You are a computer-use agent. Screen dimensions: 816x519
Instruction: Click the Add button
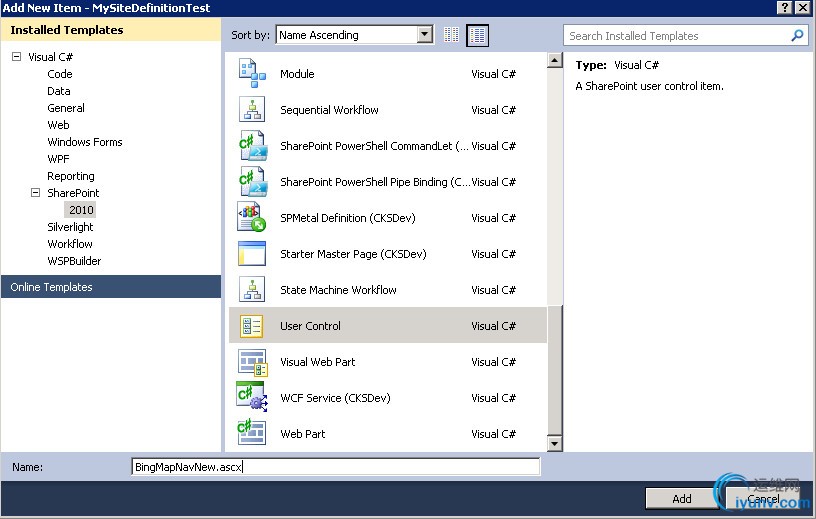(681, 499)
